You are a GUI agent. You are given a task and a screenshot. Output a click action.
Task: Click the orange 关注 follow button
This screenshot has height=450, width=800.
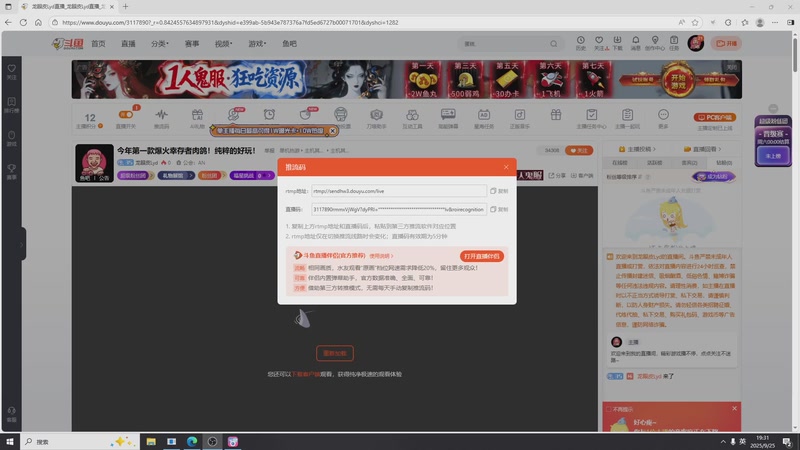(x=579, y=151)
